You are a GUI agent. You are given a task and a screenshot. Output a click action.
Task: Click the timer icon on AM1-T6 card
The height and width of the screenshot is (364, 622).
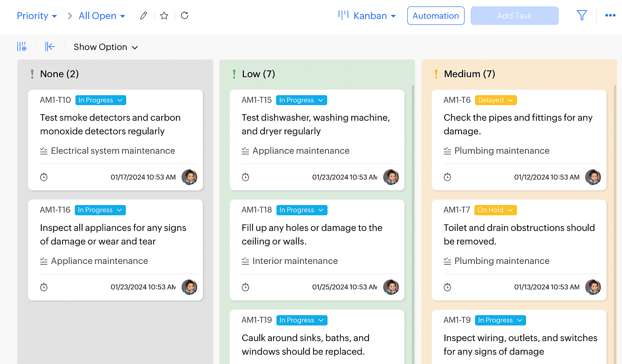click(x=447, y=177)
